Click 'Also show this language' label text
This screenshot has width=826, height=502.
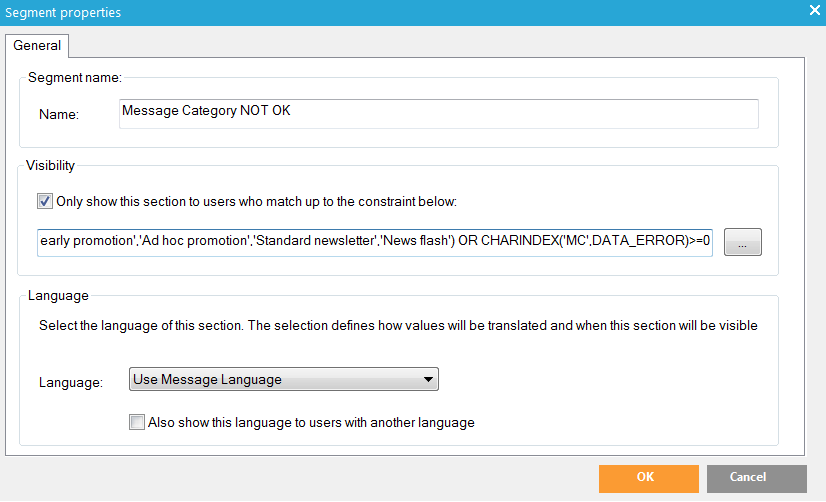click(x=311, y=422)
